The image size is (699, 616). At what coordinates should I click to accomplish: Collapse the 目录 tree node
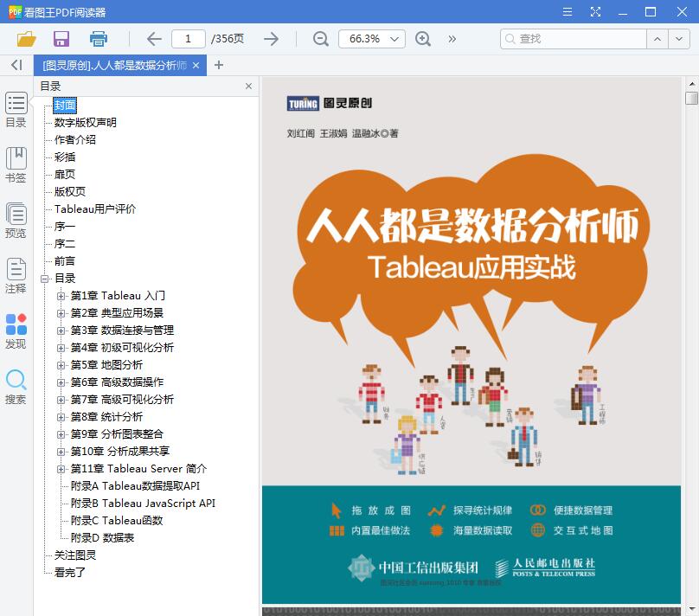(45, 279)
